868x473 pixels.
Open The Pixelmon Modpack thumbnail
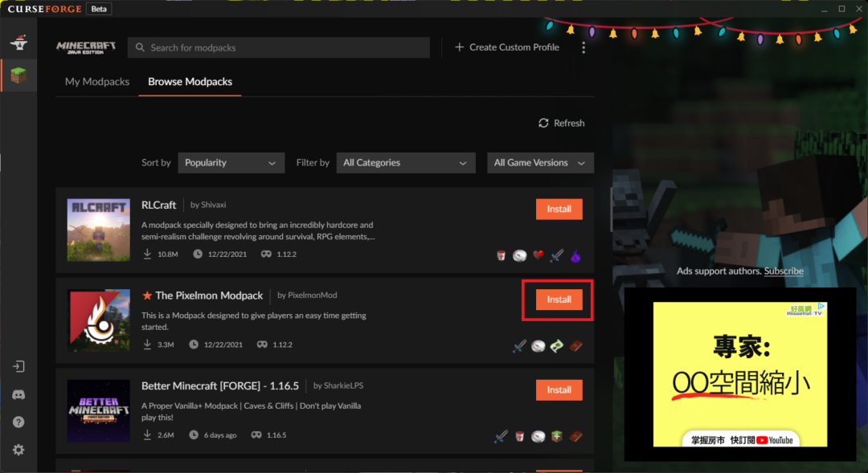99,320
